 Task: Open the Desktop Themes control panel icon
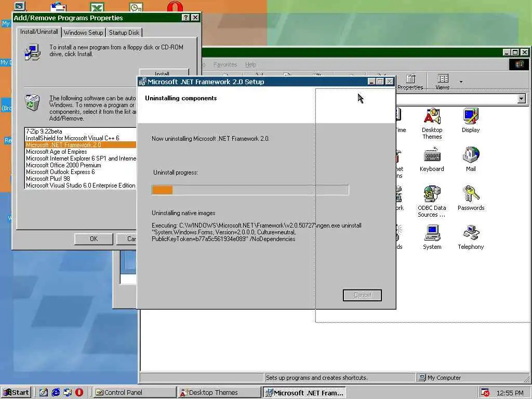(432, 123)
